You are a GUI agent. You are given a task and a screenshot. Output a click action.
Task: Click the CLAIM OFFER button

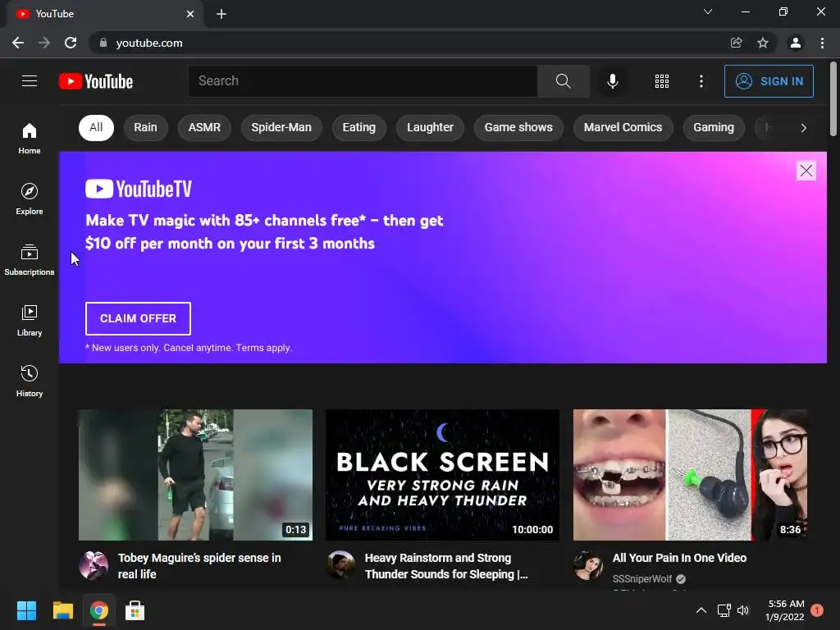tap(138, 318)
